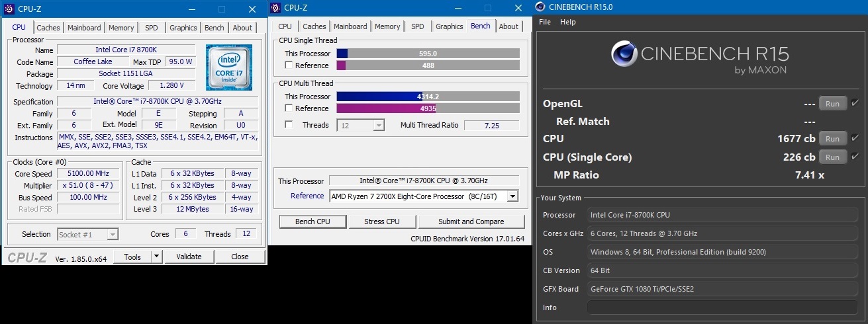Toggle the CPU test checkmark in Cinebench
This screenshot has width=868, height=324.
click(x=855, y=138)
